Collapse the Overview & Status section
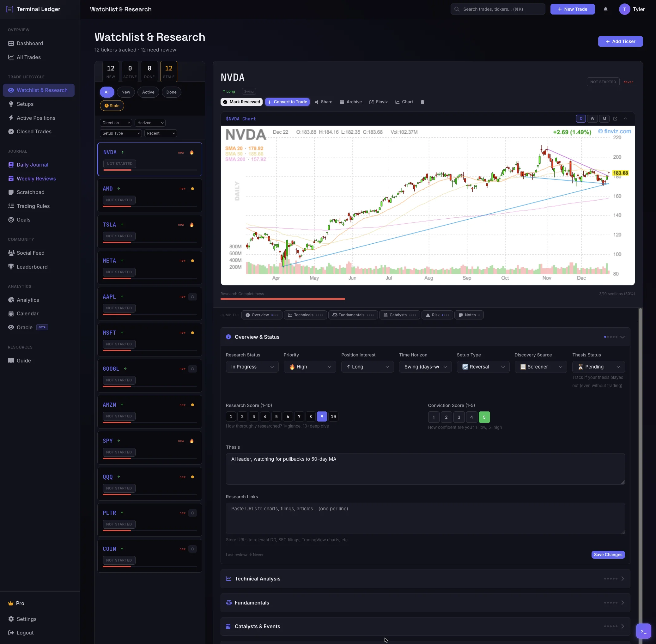 click(x=623, y=337)
